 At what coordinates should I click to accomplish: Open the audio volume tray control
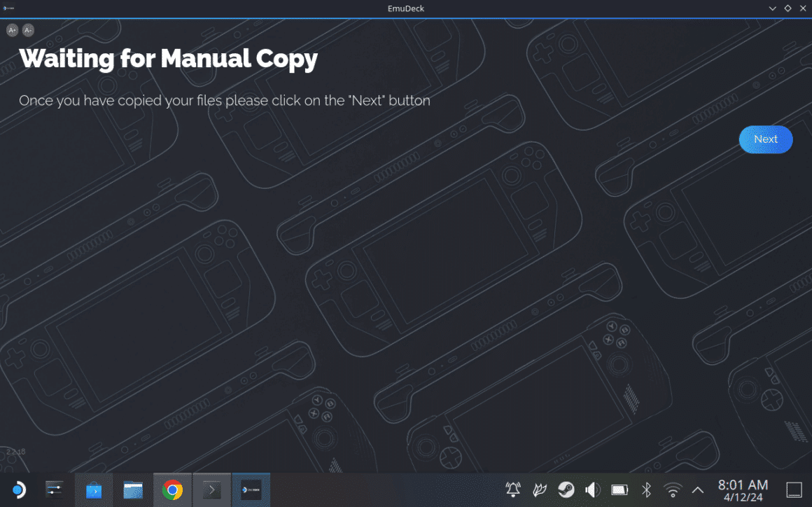[x=592, y=489]
